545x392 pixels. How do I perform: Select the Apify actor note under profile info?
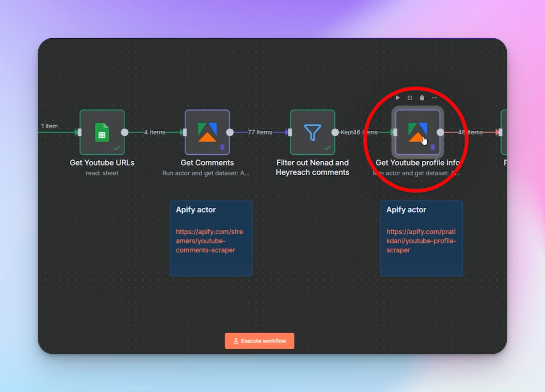tap(421, 239)
